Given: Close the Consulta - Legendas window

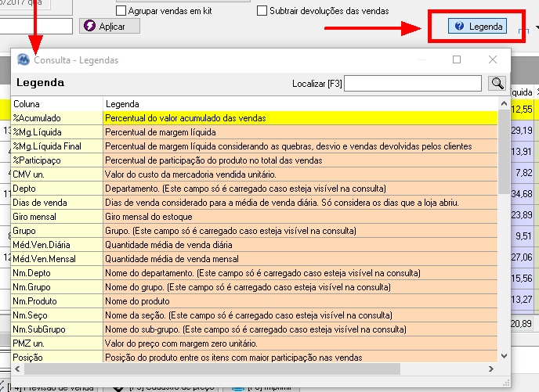Looking at the screenshot, I should pos(493,59).
